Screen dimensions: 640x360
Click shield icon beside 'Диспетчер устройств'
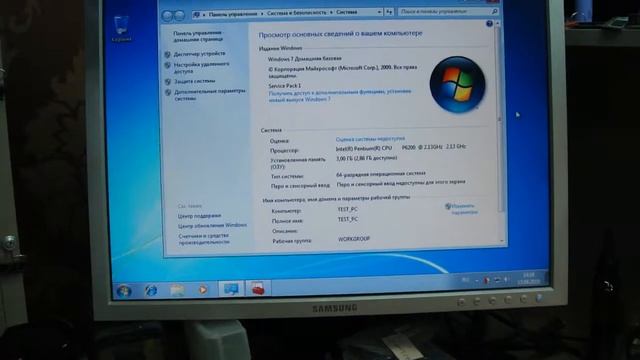click(167, 54)
